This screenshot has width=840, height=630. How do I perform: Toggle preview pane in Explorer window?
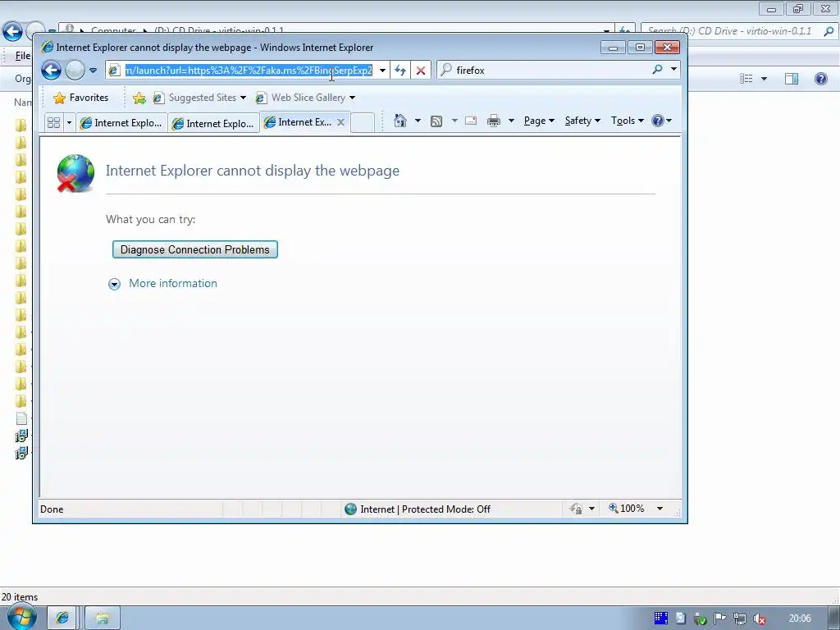click(x=792, y=79)
